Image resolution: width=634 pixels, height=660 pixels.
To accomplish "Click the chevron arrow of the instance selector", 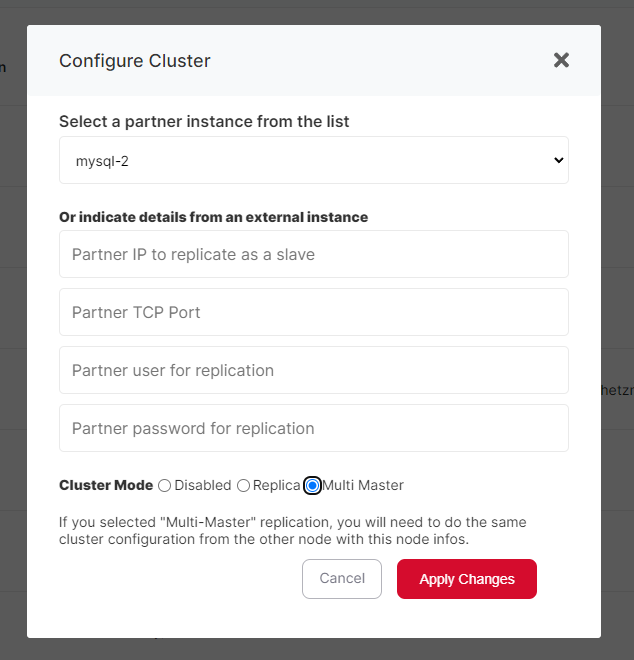I will (558, 160).
